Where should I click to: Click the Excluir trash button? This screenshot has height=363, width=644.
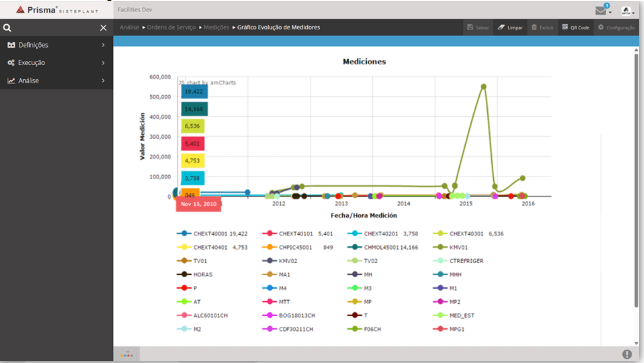click(542, 27)
